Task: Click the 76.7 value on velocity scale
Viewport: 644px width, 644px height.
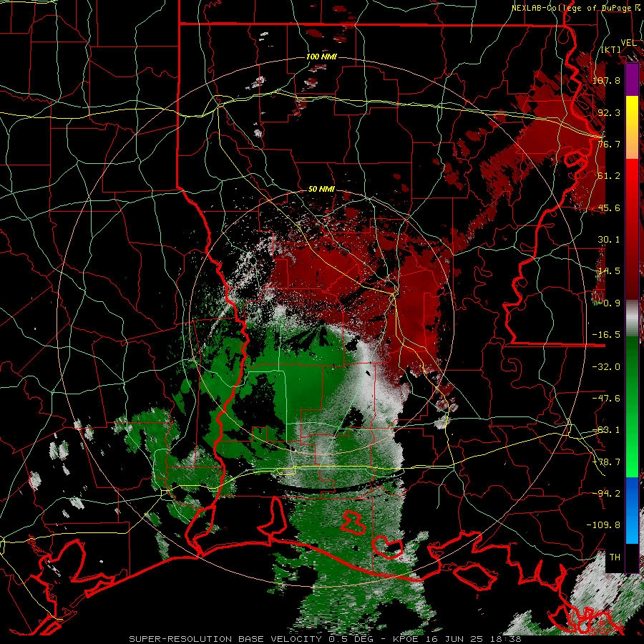Action: 609,144
